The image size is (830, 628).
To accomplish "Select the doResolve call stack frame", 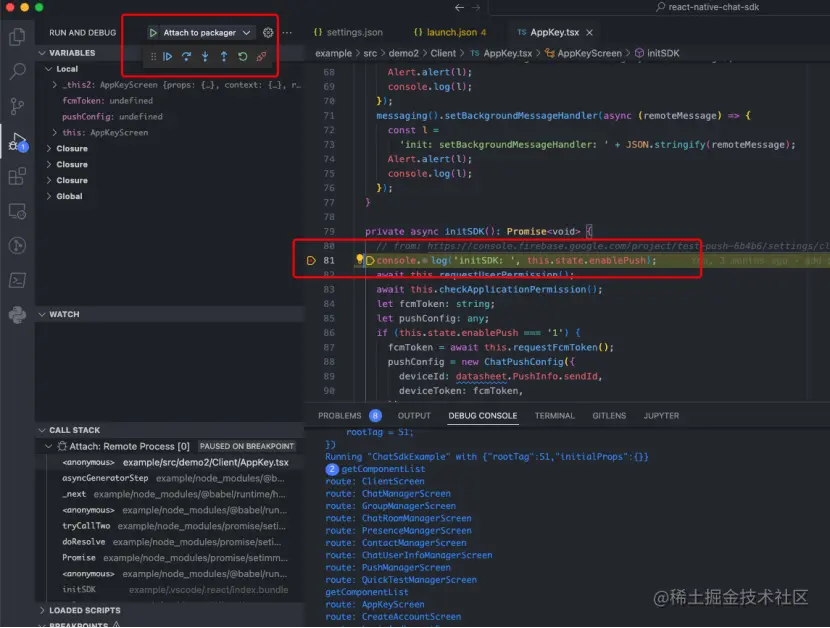I will (x=169, y=542).
